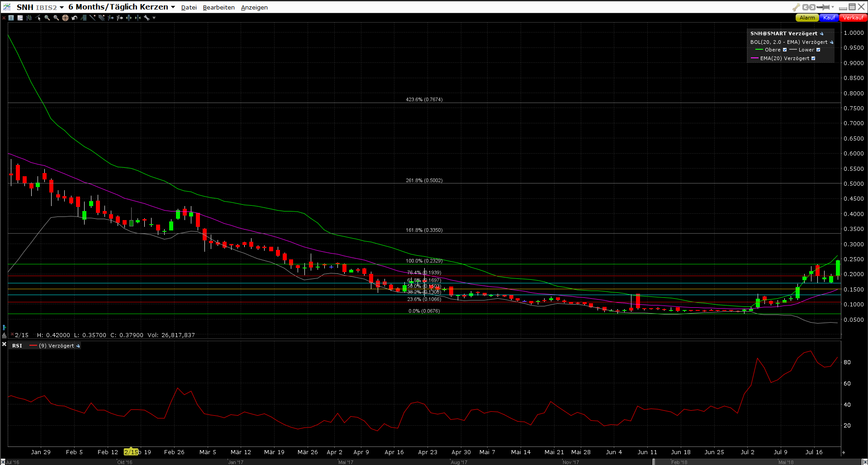868x465 pixels.
Task: Open the SNH symbol dropdown
Action: [62, 7]
